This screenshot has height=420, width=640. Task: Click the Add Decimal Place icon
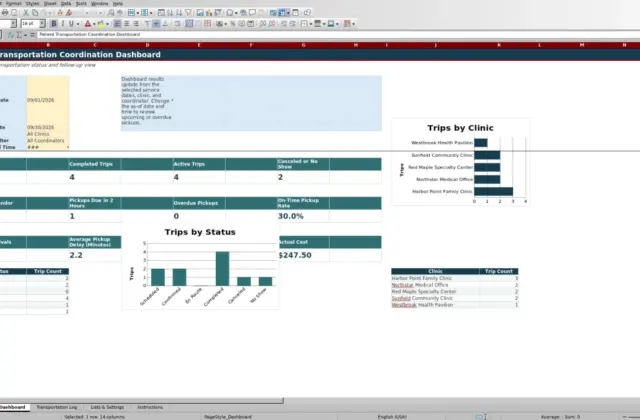(262, 24)
